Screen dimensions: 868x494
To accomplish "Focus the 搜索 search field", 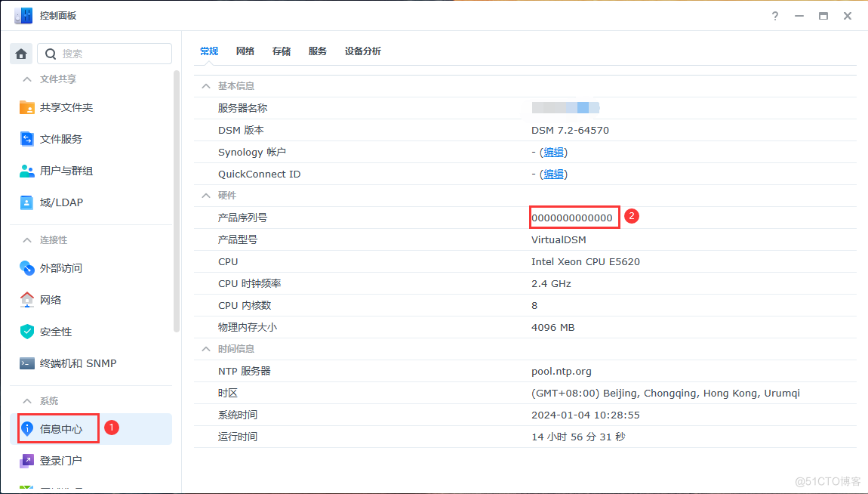I will [105, 54].
